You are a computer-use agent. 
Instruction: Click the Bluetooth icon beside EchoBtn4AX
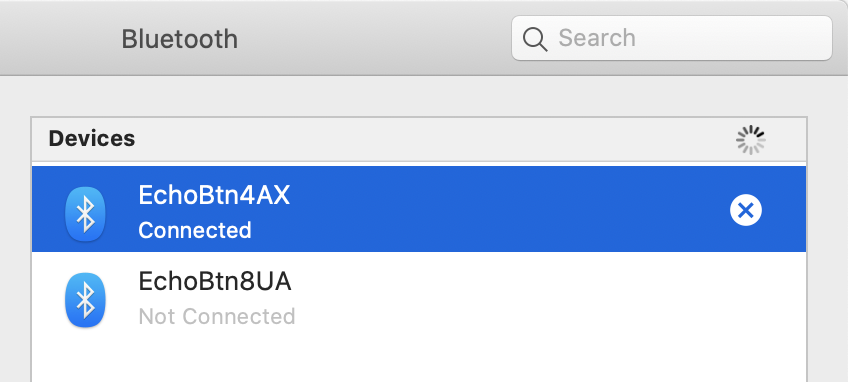click(85, 214)
